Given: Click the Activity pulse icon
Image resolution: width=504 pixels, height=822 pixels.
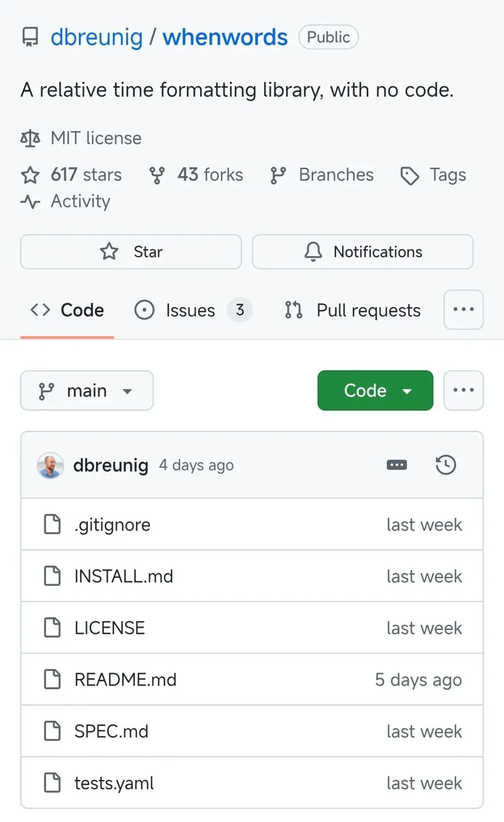Looking at the screenshot, I should pos(30,202).
